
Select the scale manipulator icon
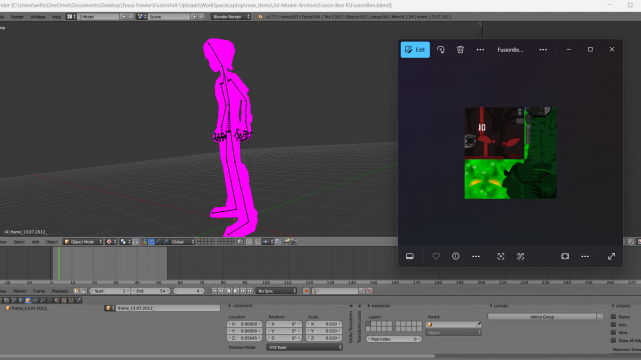(x=166, y=242)
